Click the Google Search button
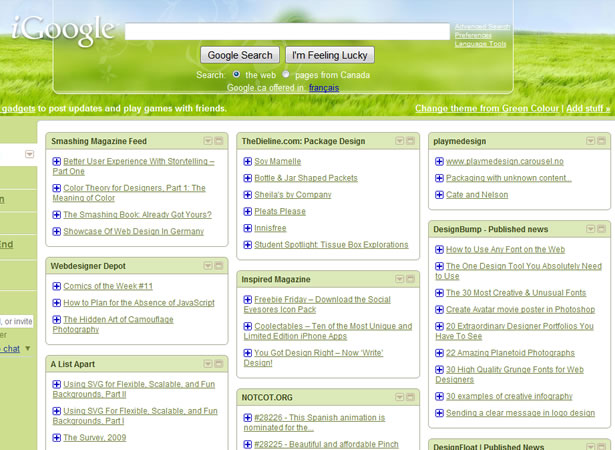The width and height of the screenshot is (615, 450). click(240, 55)
